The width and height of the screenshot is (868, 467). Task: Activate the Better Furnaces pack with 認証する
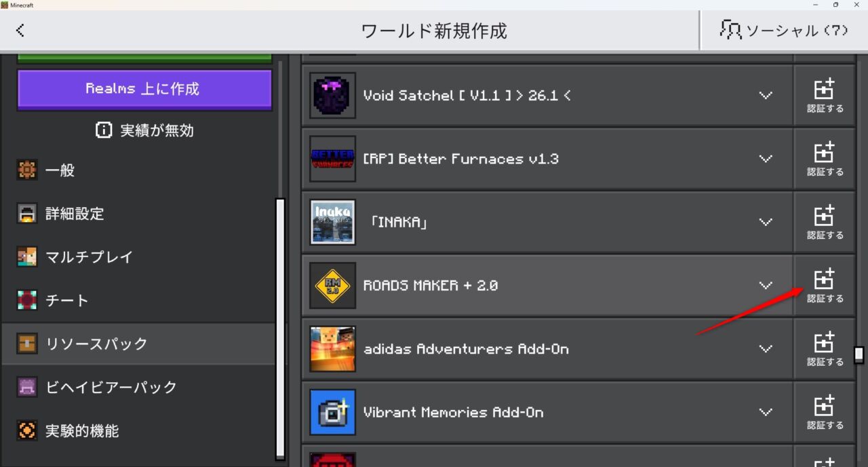[825, 159]
